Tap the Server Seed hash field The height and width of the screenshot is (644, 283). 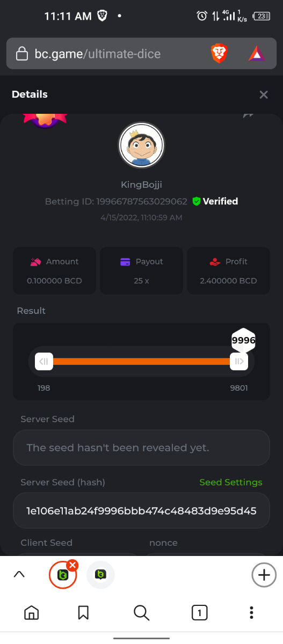coord(141,510)
